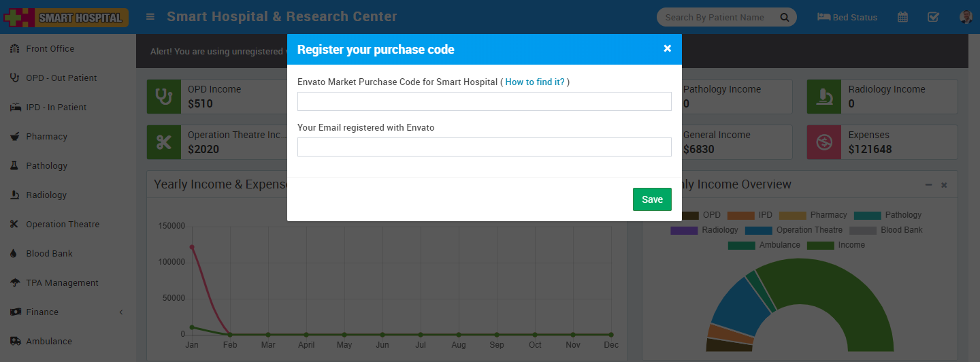Close the purchase code registration dialog
This screenshot has width=980, height=362.
point(667,48)
